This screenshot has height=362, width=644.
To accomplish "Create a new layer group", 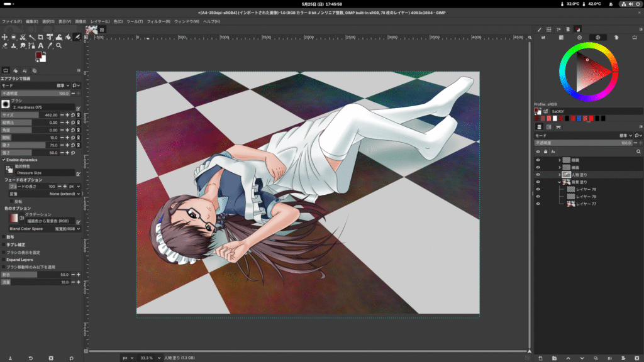I will (x=554, y=358).
